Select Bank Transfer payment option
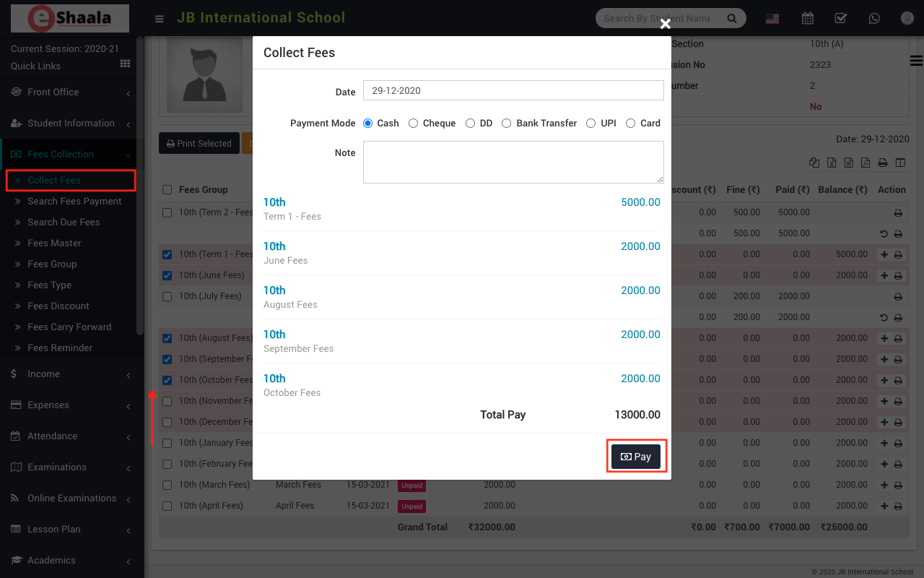 [507, 124]
